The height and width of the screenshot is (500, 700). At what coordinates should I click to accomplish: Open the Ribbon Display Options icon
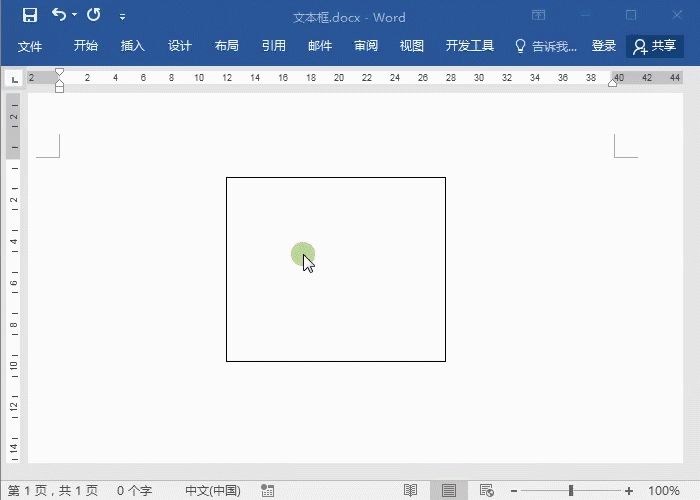(x=538, y=15)
